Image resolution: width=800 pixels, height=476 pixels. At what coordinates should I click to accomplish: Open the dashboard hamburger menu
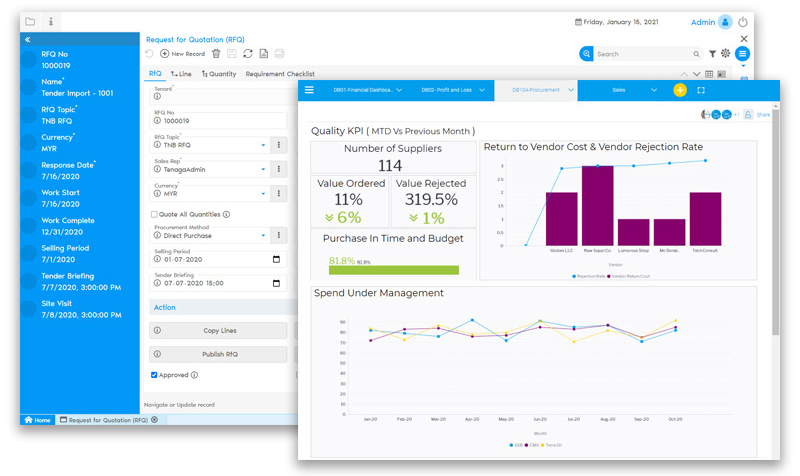(309, 90)
